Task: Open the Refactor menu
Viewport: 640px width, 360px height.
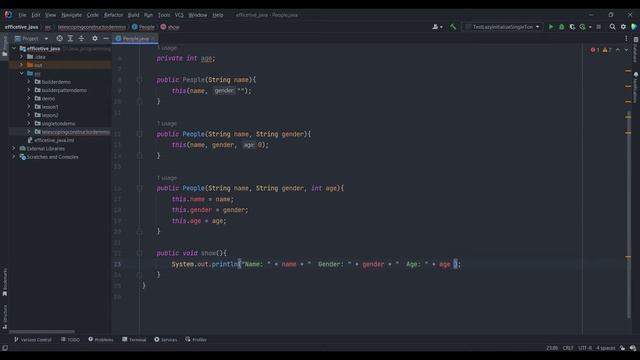Action: (113, 15)
